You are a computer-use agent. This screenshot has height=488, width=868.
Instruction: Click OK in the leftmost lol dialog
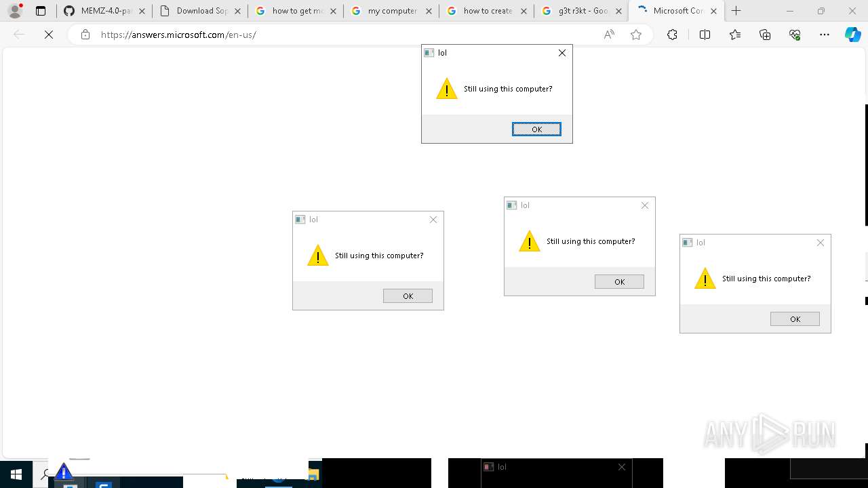point(408,296)
